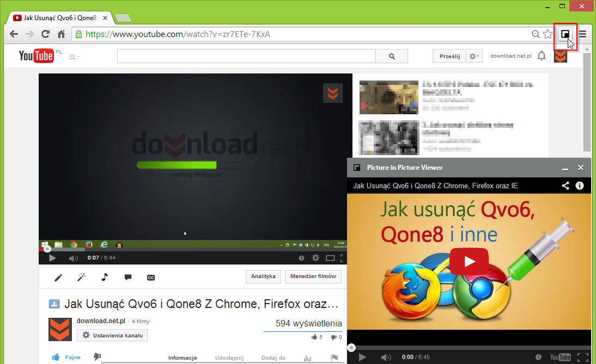596x364 pixels.
Task: Click the YouTube search magnifier button
Action: (392, 56)
